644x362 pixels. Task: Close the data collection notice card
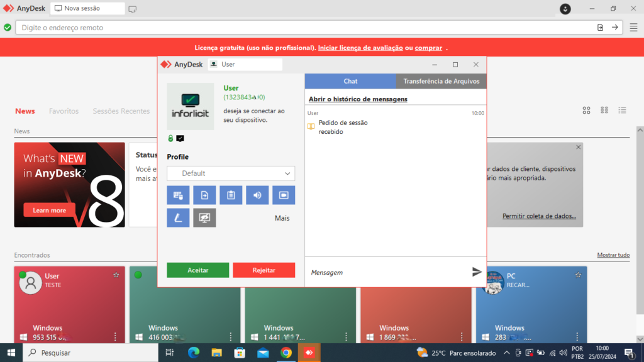coord(579,147)
